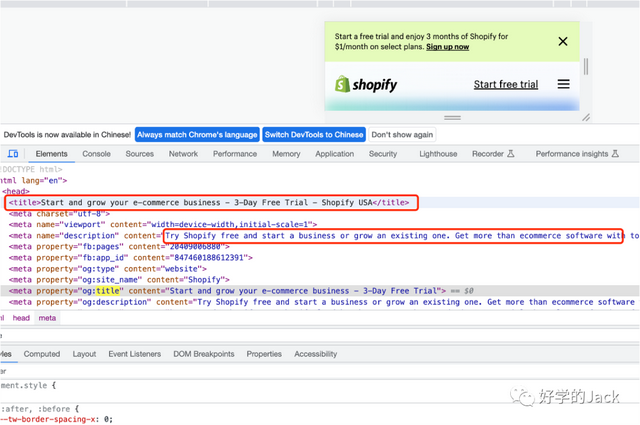The height and width of the screenshot is (425, 640).
Task: Dismiss the free trial promo banner
Action: pyautogui.click(x=562, y=41)
